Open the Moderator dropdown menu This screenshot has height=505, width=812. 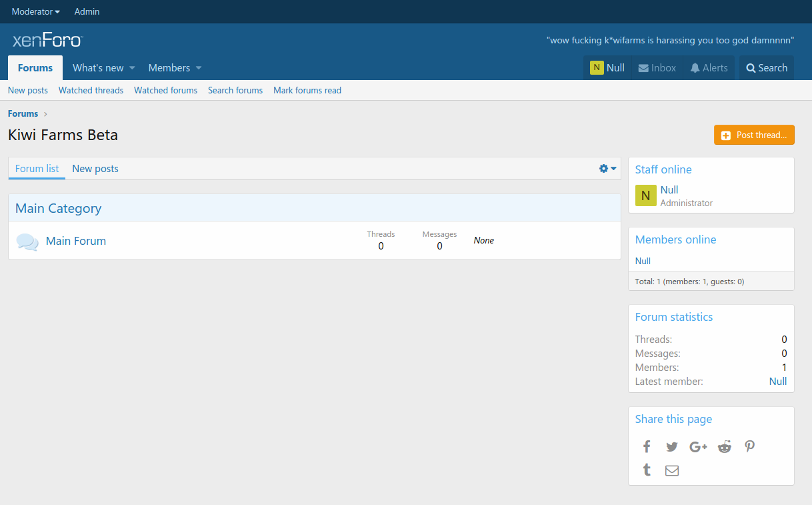tap(36, 12)
